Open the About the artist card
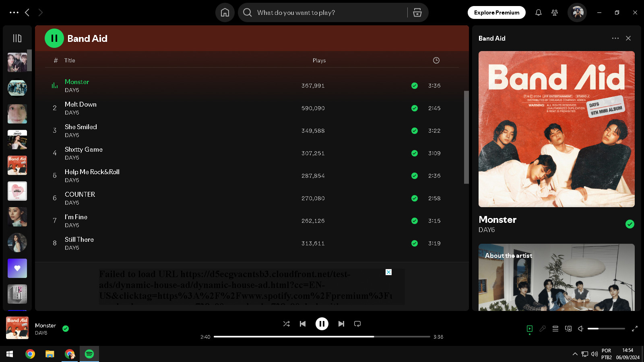Image resolution: width=644 pixels, height=362 pixels. tap(557, 277)
